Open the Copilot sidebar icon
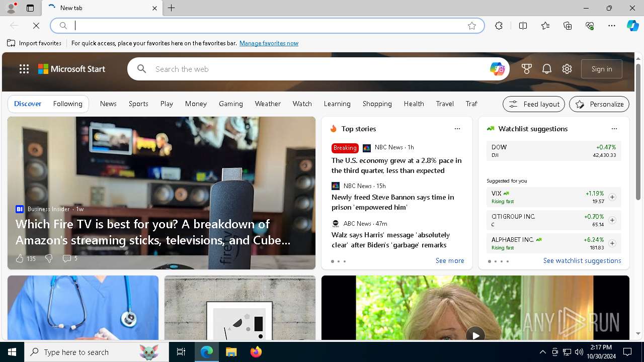644x362 pixels. pyautogui.click(x=632, y=26)
